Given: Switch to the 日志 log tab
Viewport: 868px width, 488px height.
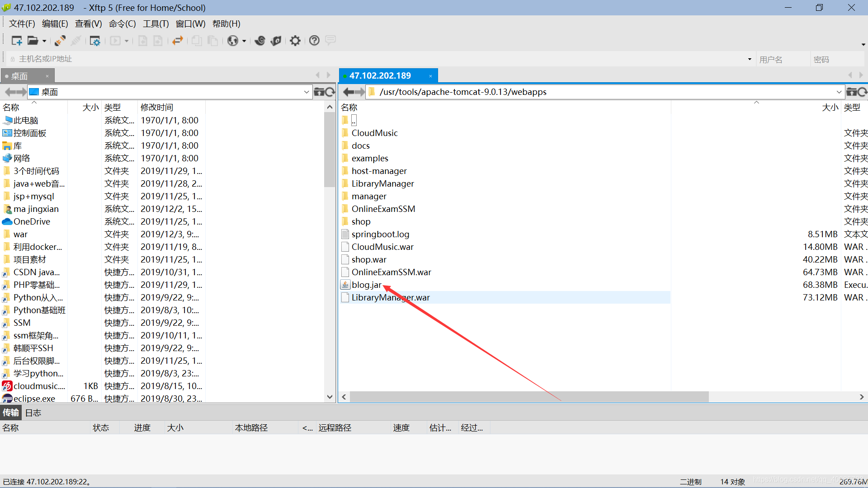Looking at the screenshot, I should click(x=33, y=413).
